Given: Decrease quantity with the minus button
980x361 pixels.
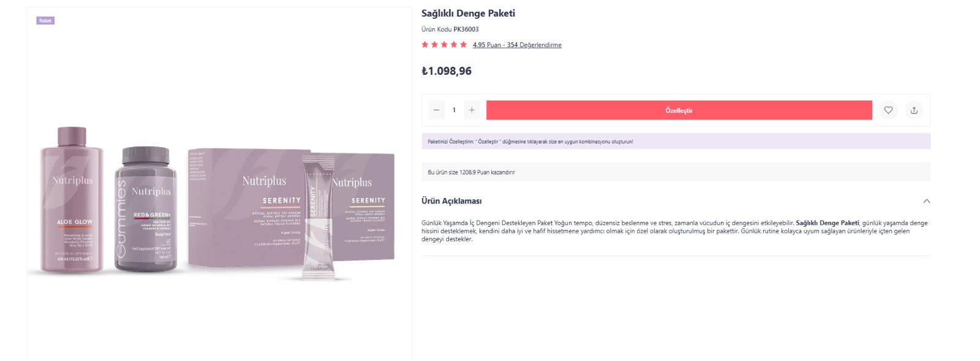Looking at the screenshot, I should (436, 110).
